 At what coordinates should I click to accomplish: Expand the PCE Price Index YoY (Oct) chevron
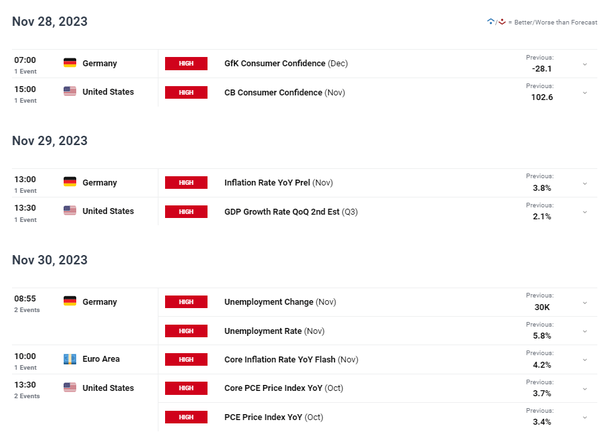point(584,416)
